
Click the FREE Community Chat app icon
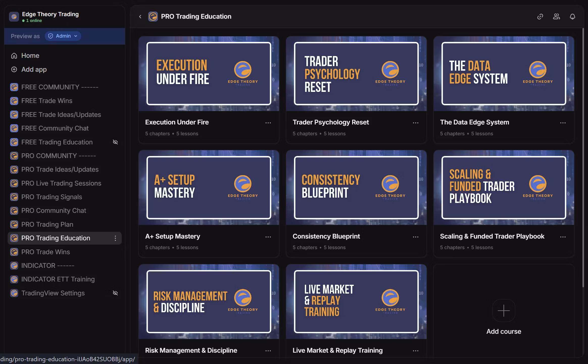(x=14, y=128)
